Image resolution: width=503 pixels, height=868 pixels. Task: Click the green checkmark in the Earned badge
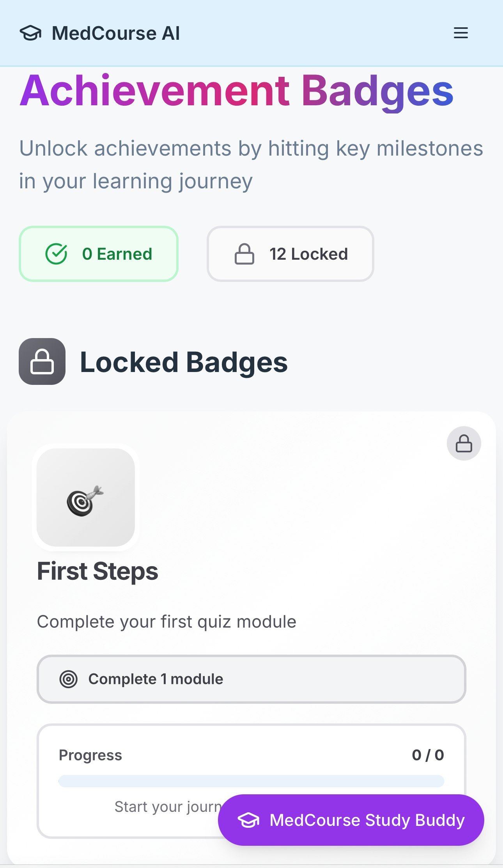[57, 253]
